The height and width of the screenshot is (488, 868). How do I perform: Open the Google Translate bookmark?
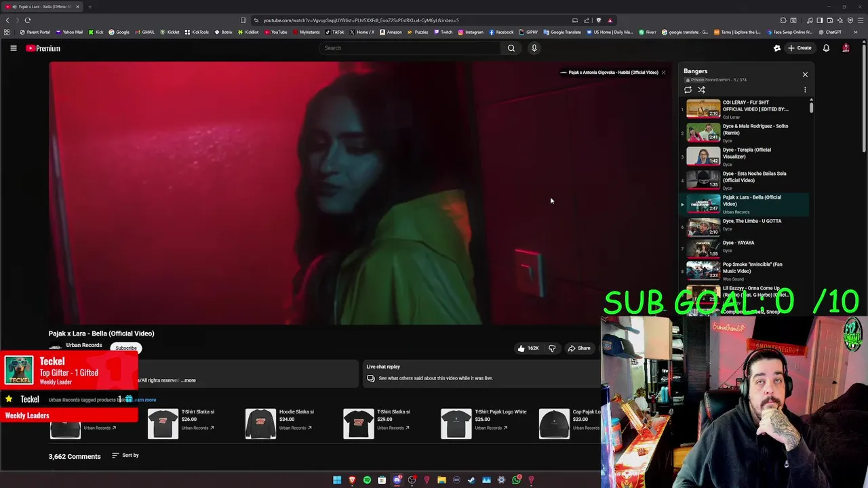[x=562, y=32]
